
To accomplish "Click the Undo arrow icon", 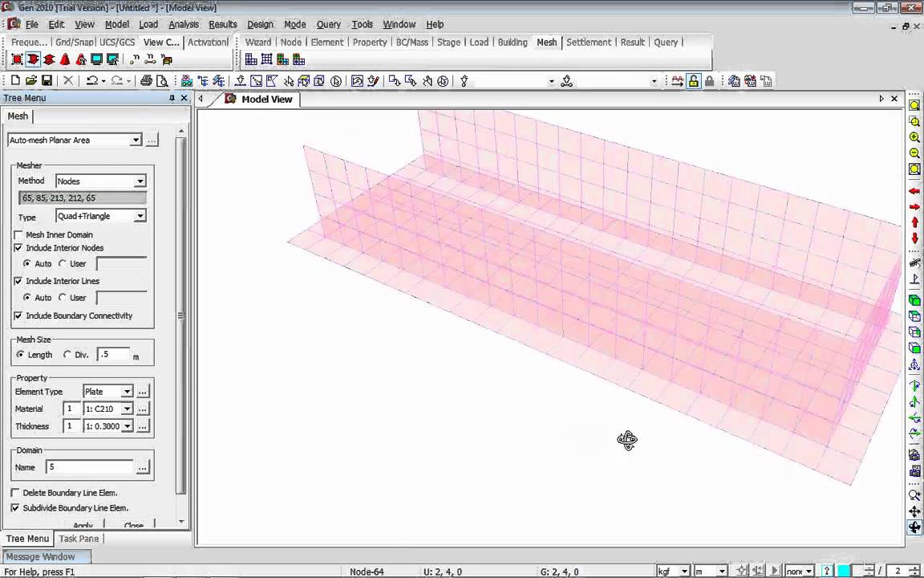I will pyautogui.click(x=92, y=81).
